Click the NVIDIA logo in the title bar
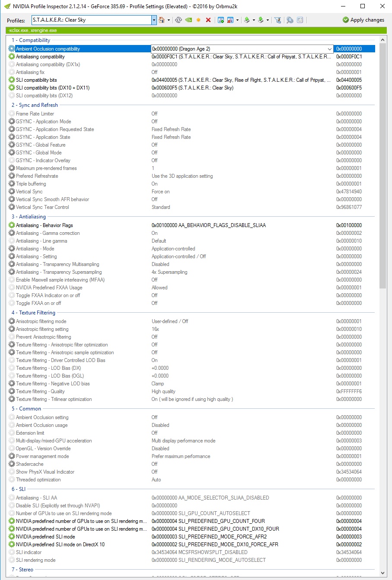Screen dimensions: 392x580 click(x=7, y=6)
